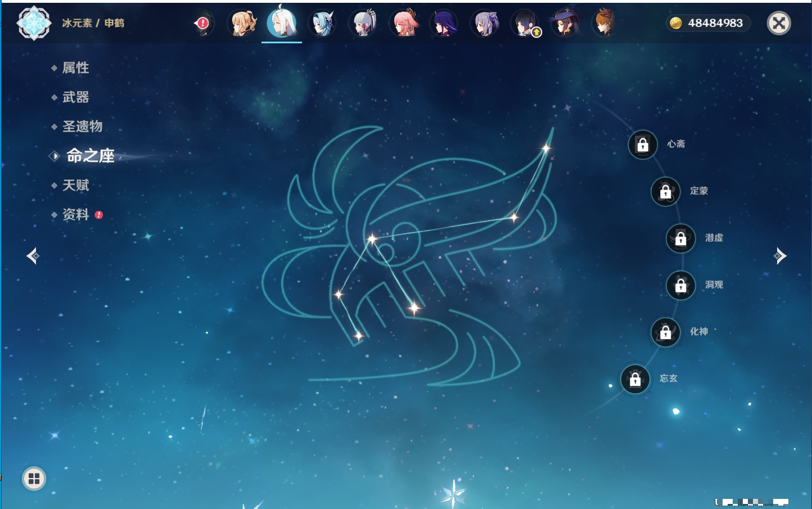Open the 资料 profile page
This screenshot has width=812, height=509.
point(75,214)
